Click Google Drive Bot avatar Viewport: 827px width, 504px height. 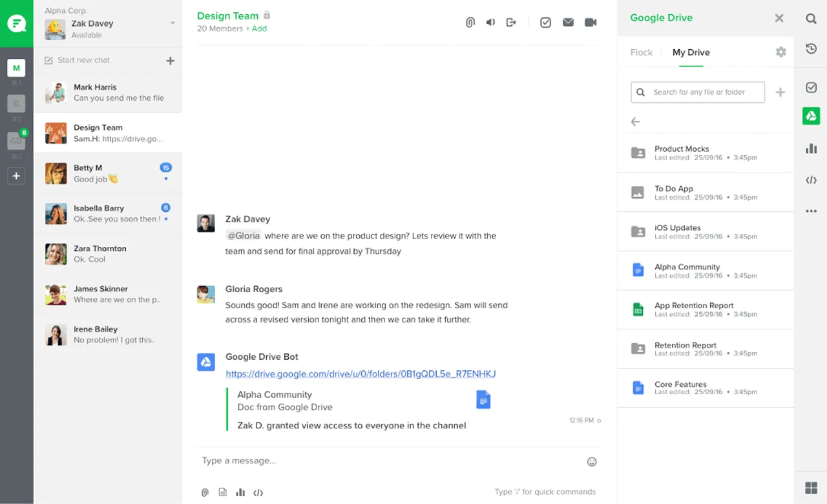click(x=206, y=362)
